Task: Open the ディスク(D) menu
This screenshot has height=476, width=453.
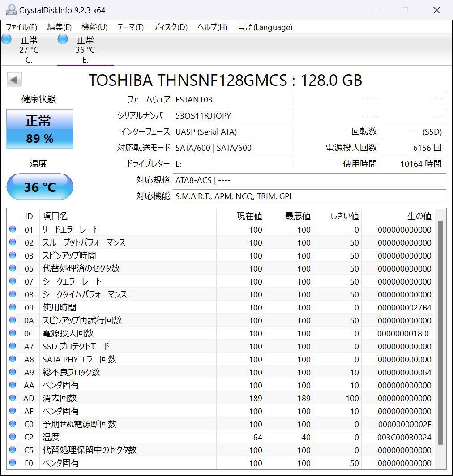Action: point(171,27)
